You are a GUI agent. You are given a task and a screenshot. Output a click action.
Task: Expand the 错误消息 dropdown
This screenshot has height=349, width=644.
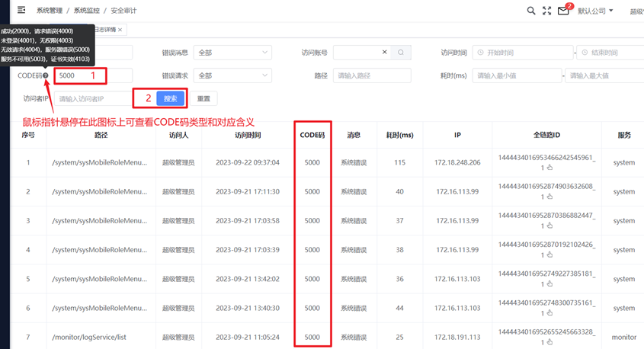tap(232, 53)
